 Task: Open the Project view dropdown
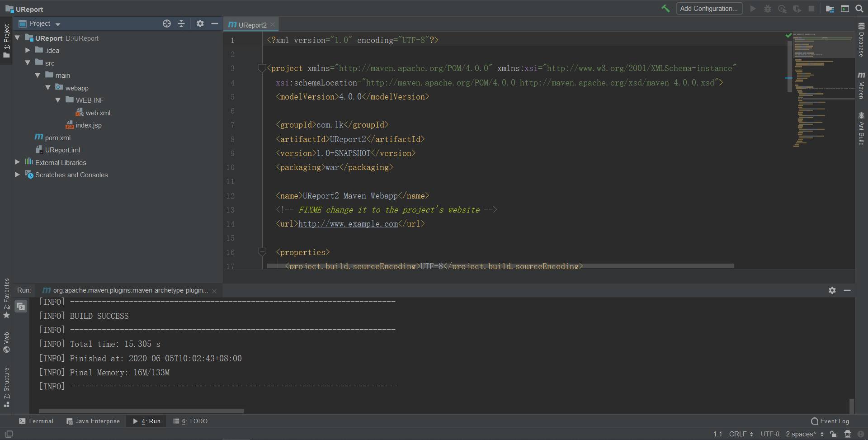[57, 24]
